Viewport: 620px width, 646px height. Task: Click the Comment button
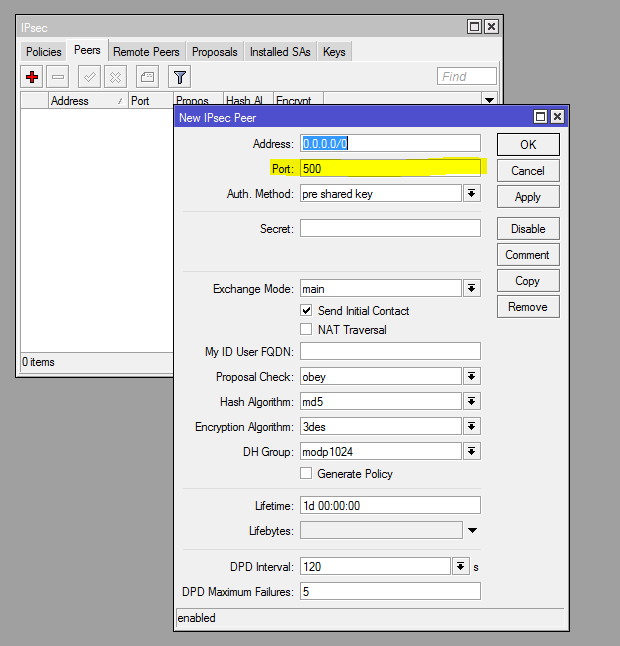click(528, 255)
